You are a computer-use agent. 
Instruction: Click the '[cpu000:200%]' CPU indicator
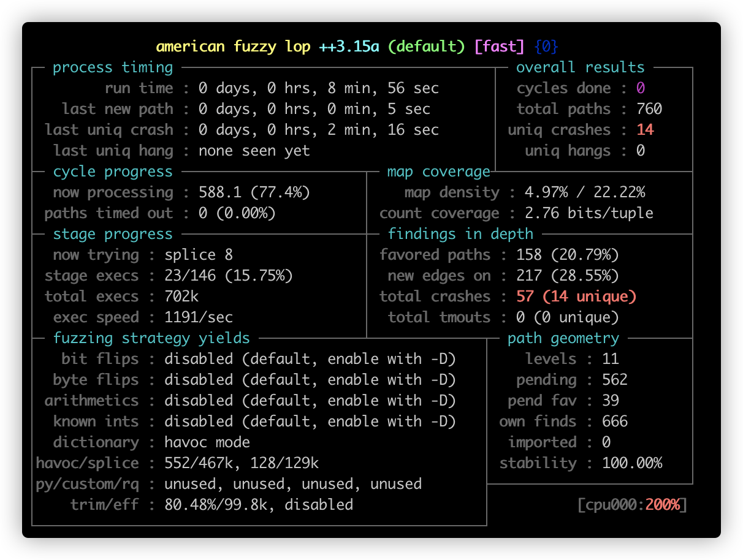632,505
